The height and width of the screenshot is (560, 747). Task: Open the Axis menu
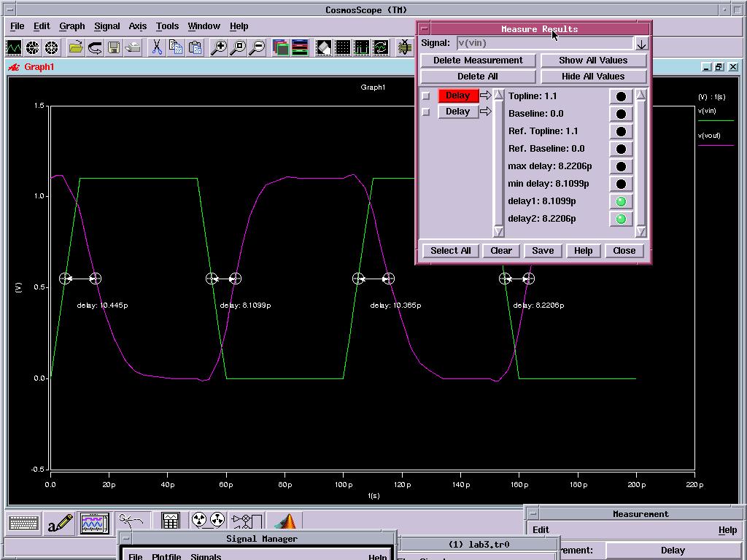point(138,26)
